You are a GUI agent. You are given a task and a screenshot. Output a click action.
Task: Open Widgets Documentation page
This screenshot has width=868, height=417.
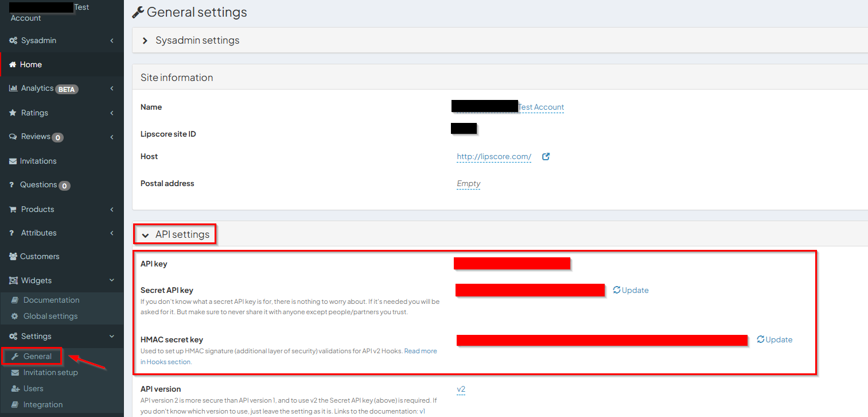click(51, 300)
